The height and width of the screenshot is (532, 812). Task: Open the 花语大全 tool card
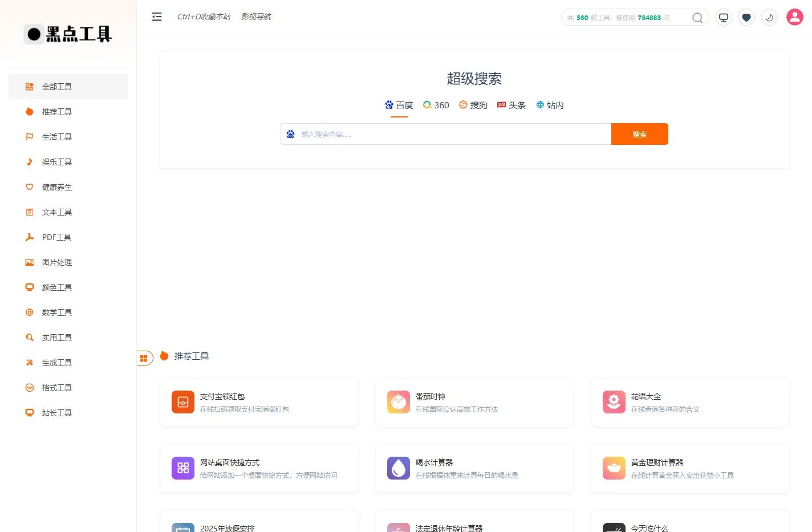[690, 402]
